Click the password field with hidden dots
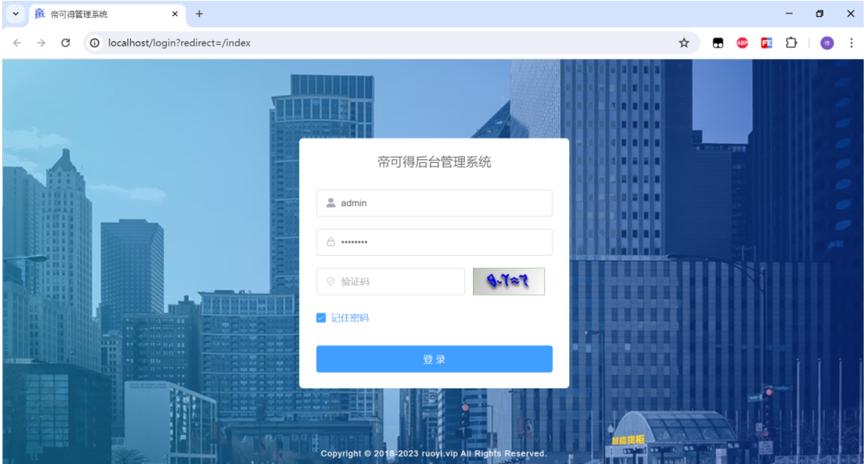Screen dimensions: 868x464 click(x=434, y=242)
